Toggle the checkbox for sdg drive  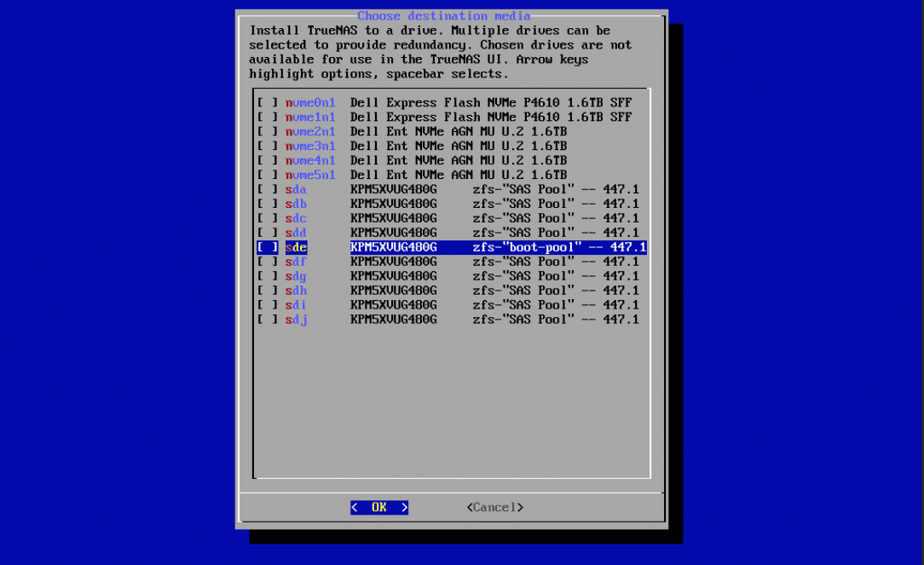tap(267, 276)
